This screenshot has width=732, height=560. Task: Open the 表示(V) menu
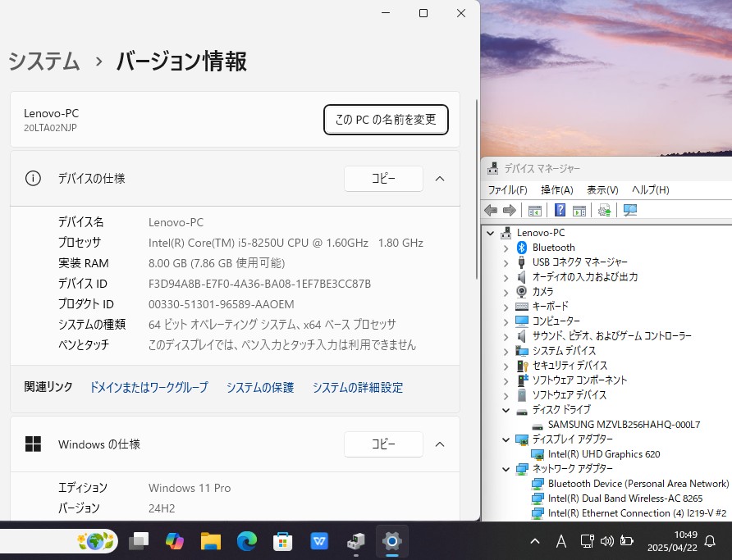pos(602,190)
